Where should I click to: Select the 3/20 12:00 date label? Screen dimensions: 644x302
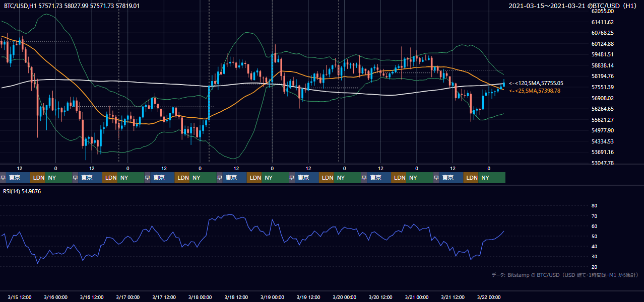click(x=381, y=297)
